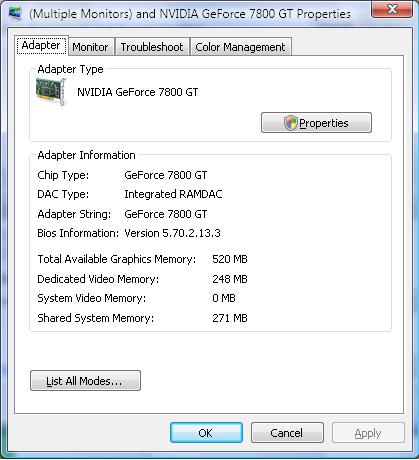Viewport: 419px width, 460px height.
Task: Cancel the properties dialog
Action: click(287, 433)
